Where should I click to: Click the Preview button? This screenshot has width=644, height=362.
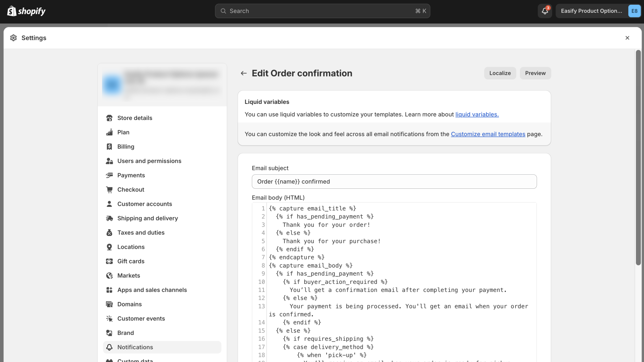535,73
